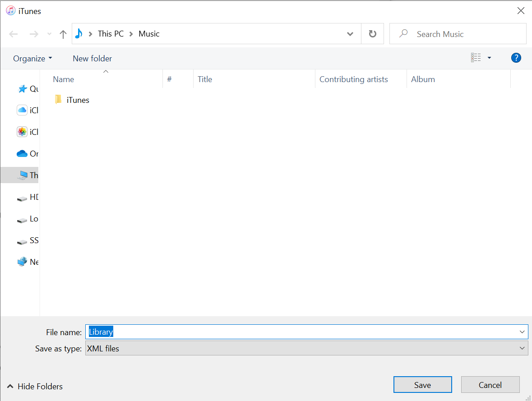Open the Local Disk drive in sidebar

(28, 219)
